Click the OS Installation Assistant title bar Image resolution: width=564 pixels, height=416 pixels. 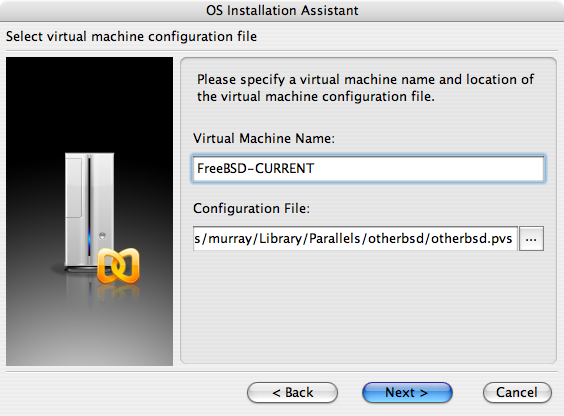282,10
